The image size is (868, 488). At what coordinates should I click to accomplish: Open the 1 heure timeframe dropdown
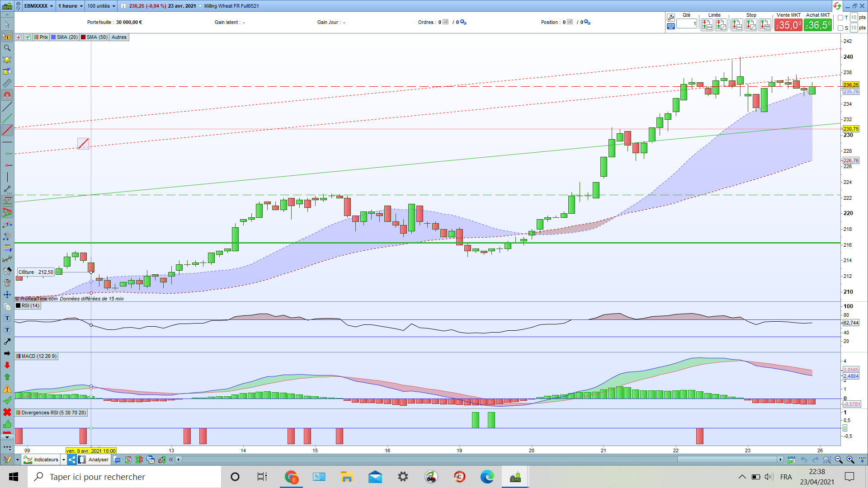(71, 6)
